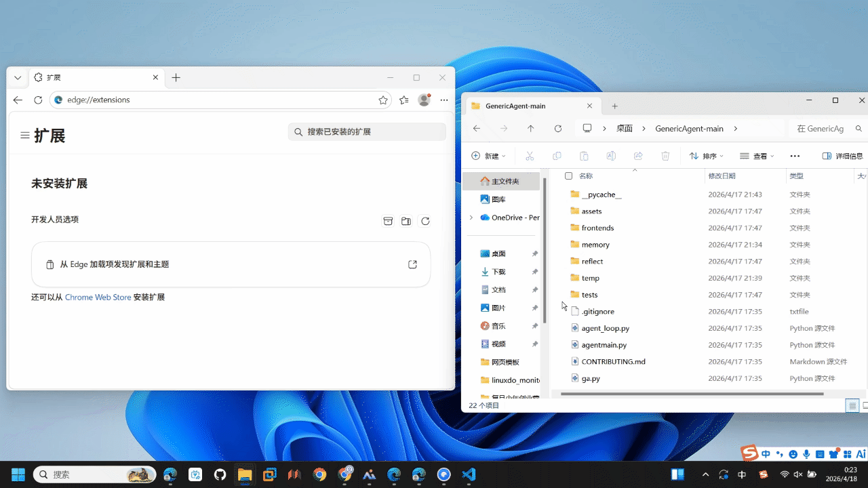Open the Edge profile avatar
Screen dimensions: 868x488
click(x=425, y=100)
